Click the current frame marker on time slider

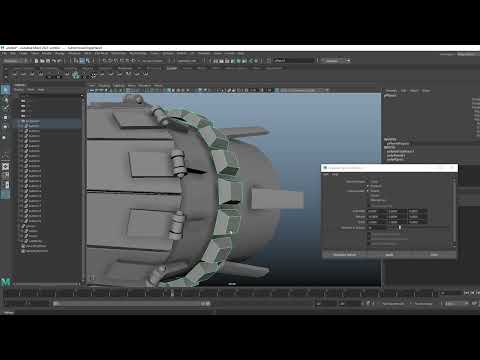pyautogui.click(x=172, y=293)
